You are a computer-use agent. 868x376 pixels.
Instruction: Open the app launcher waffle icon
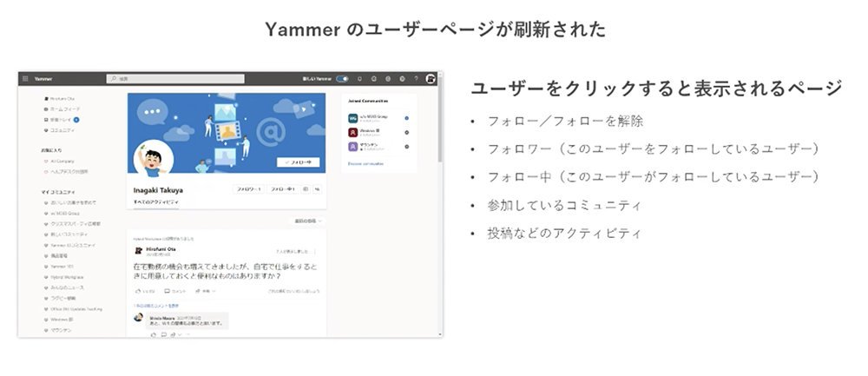pos(25,79)
